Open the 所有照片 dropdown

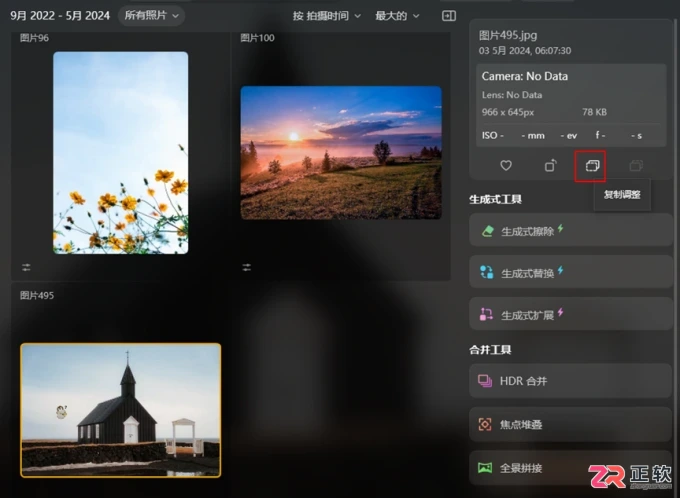pos(151,16)
